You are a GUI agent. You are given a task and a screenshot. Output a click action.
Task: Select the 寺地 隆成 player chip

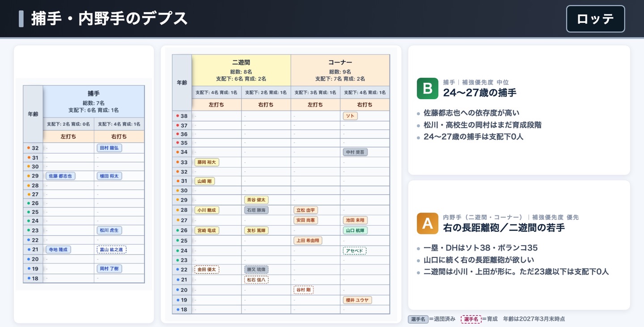58,250
